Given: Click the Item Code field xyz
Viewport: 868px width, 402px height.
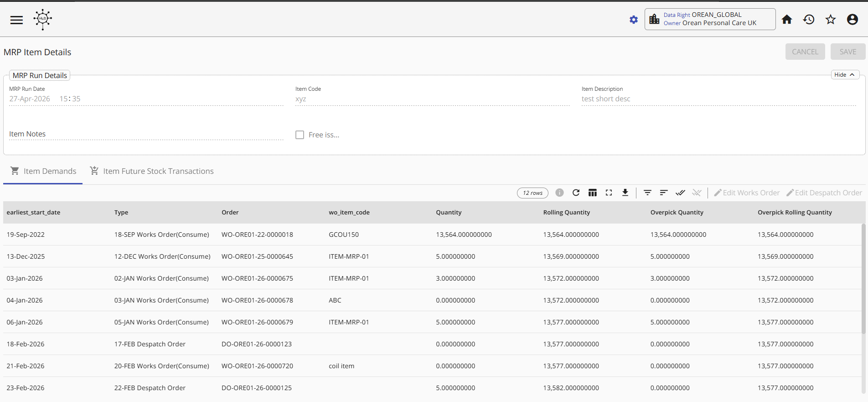Looking at the screenshot, I should pyautogui.click(x=433, y=99).
